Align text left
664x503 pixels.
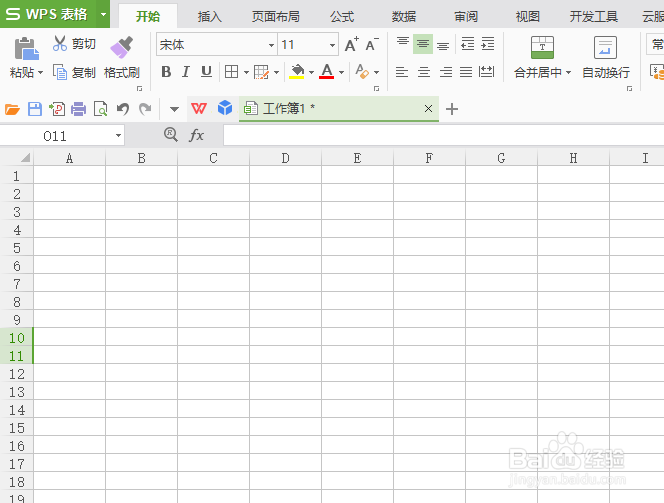pyautogui.click(x=402, y=72)
